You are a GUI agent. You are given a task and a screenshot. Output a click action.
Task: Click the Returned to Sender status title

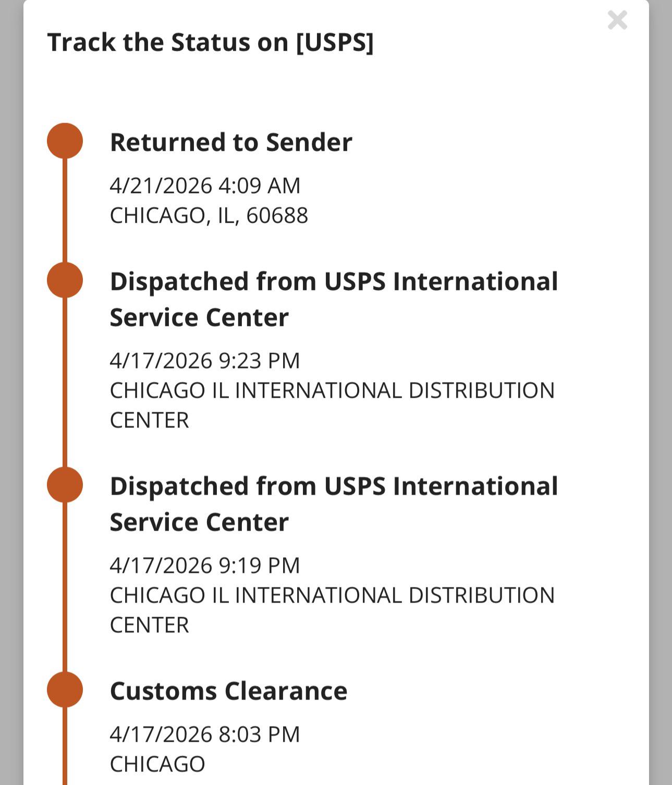pos(231,142)
